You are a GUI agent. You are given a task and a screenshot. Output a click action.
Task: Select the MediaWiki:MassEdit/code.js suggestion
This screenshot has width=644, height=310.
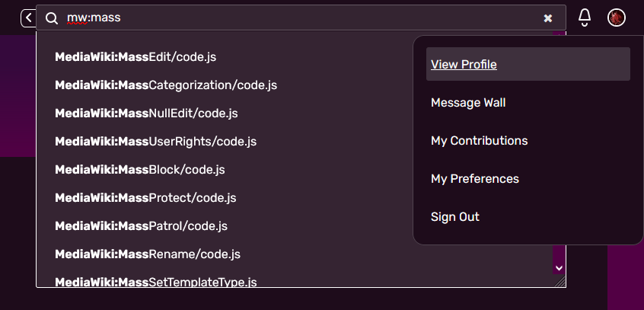point(135,56)
